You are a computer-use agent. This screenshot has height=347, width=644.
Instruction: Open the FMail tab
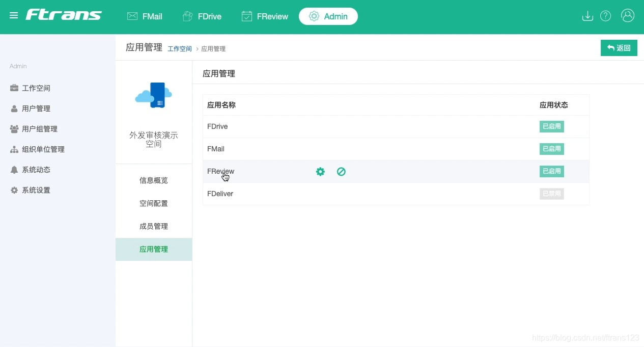click(145, 16)
